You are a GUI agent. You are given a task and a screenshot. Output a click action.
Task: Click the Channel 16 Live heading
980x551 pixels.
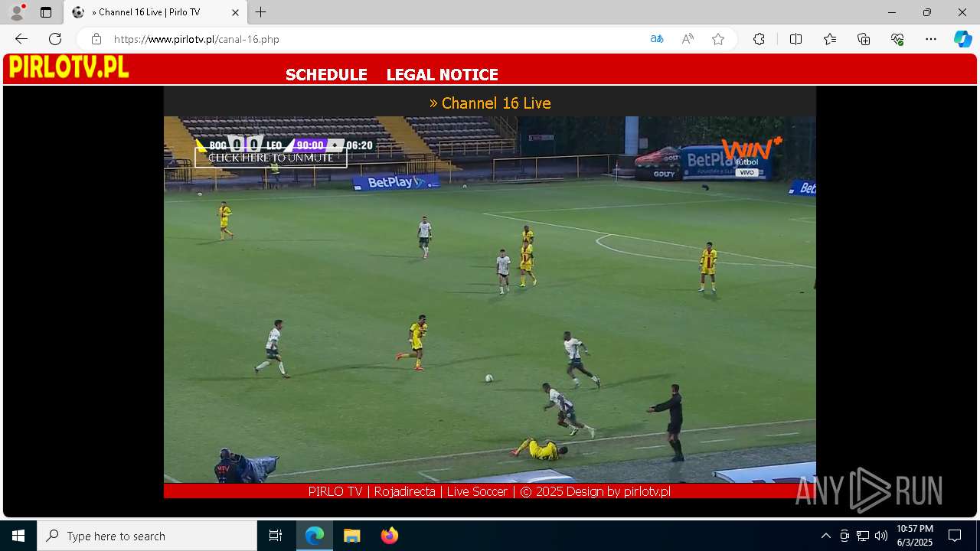tap(490, 103)
